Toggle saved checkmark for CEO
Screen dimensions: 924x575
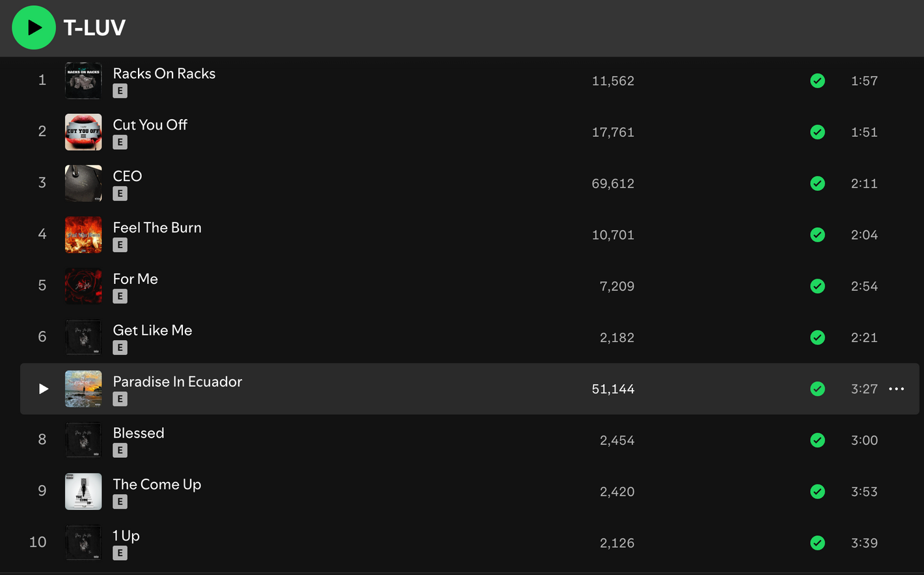[x=817, y=184]
